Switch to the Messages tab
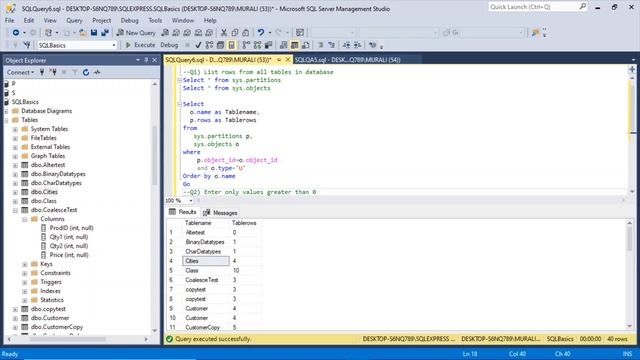Screen dimensions: 640x360 (x=220, y=213)
